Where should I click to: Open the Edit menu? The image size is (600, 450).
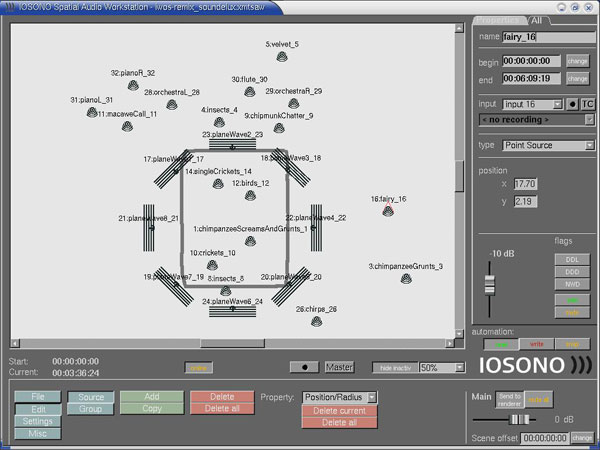click(38, 409)
